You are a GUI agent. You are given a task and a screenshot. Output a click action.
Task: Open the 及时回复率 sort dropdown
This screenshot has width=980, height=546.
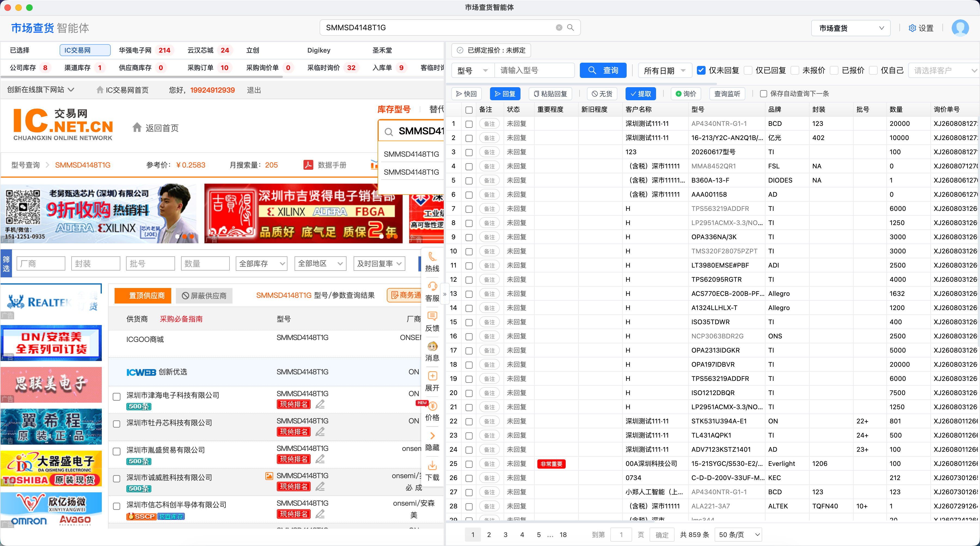coord(379,263)
